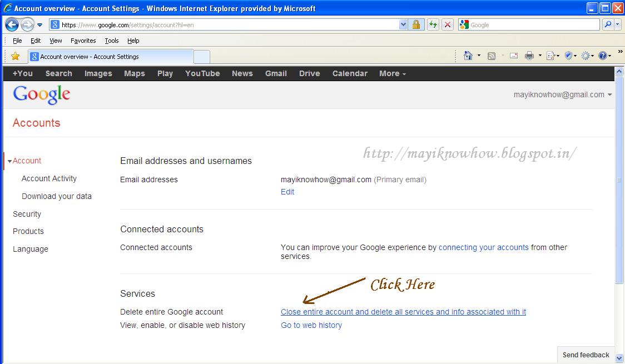Open the View menu
Image resolution: width=625 pixels, height=364 pixels.
pyautogui.click(x=56, y=41)
